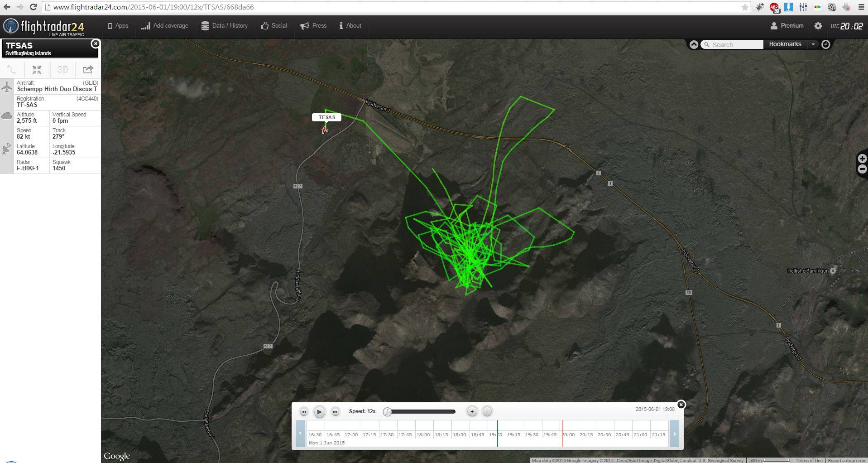Image resolution: width=868 pixels, height=463 pixels.
Task: Click the red current time marker on timeline
Action: pyautogui.click(x=562, y=434)
